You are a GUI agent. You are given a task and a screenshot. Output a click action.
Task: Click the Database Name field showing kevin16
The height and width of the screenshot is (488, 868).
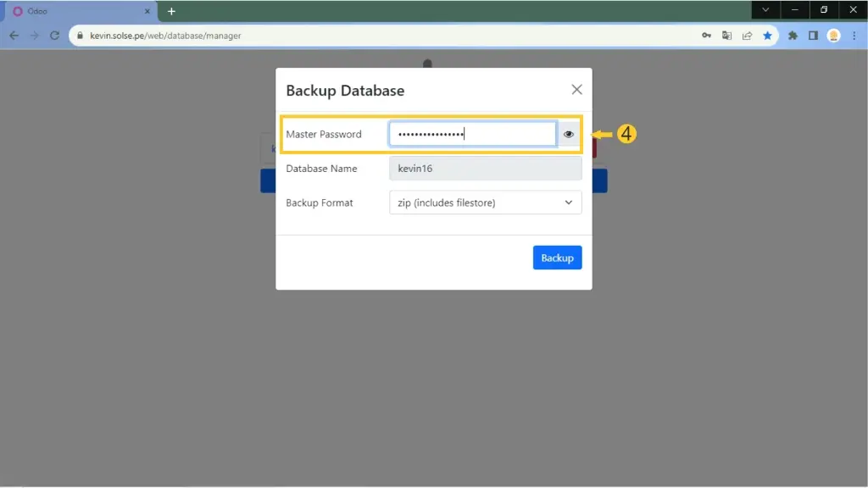coord(485,169)
